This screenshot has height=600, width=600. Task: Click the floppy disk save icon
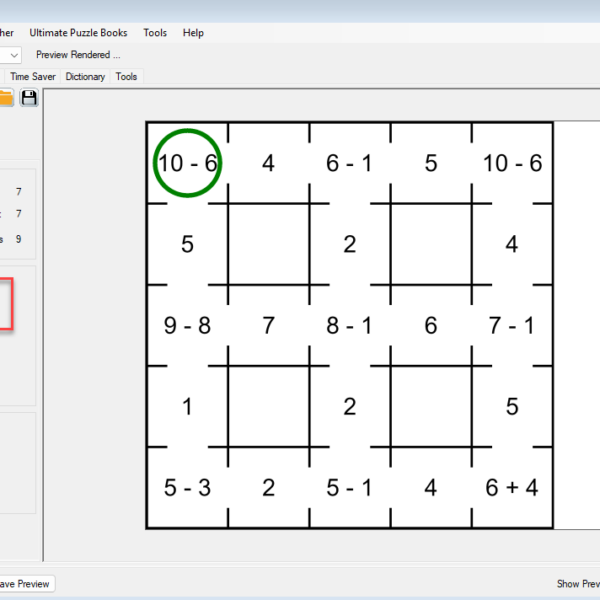[x=29, y=97]
